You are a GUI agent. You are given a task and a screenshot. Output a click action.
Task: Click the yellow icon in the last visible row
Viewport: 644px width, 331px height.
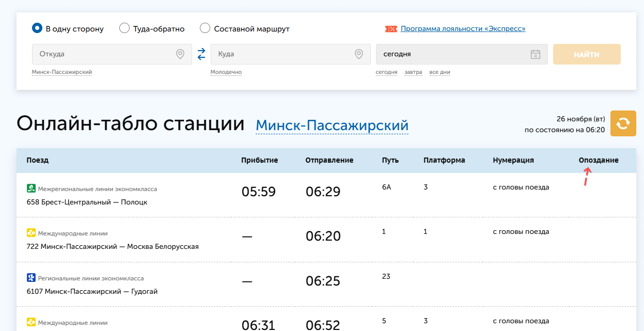click(x=31, y=322)
